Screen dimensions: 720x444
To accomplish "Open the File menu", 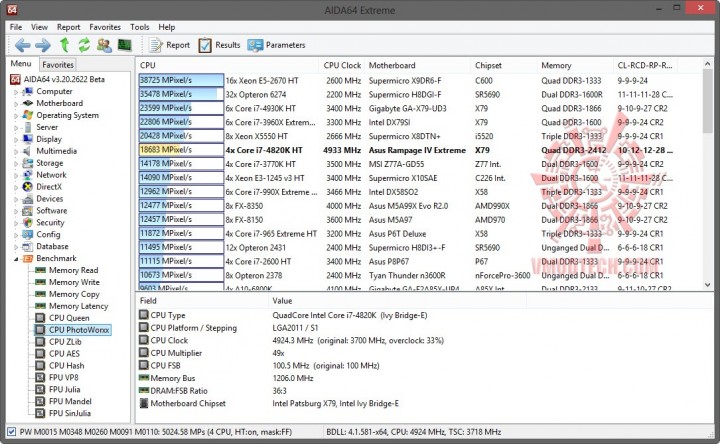I will [x=16, y=27].
